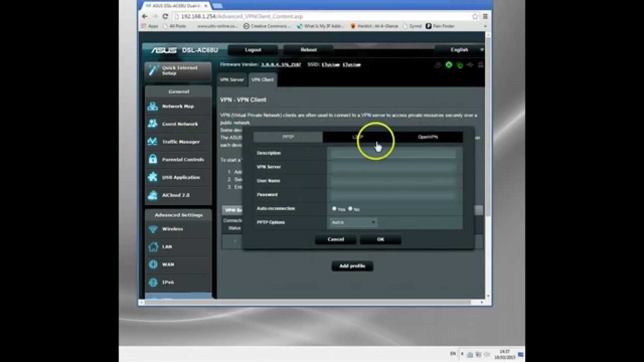
Task: Click the ASUS logo
Action: click(x=164, y=50)
